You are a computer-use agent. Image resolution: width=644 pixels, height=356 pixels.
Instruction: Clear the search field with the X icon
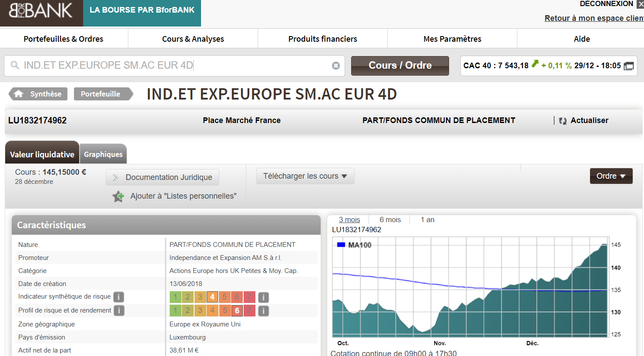(x=336, y=66)
